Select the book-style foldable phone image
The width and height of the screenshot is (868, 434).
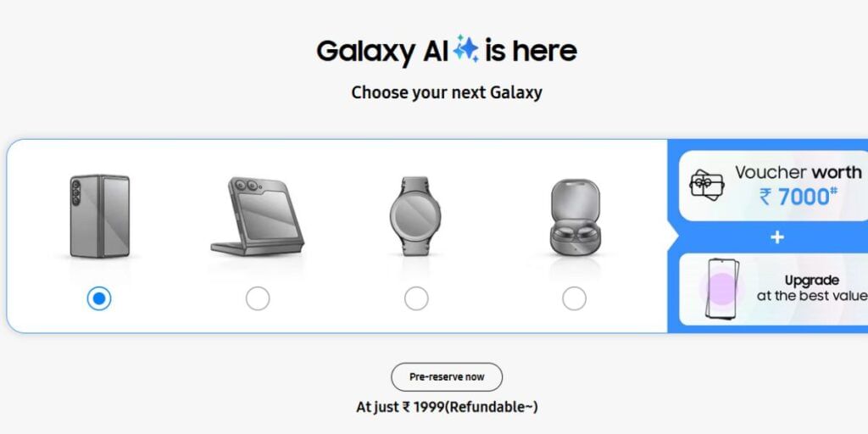[x=100, y=216]
